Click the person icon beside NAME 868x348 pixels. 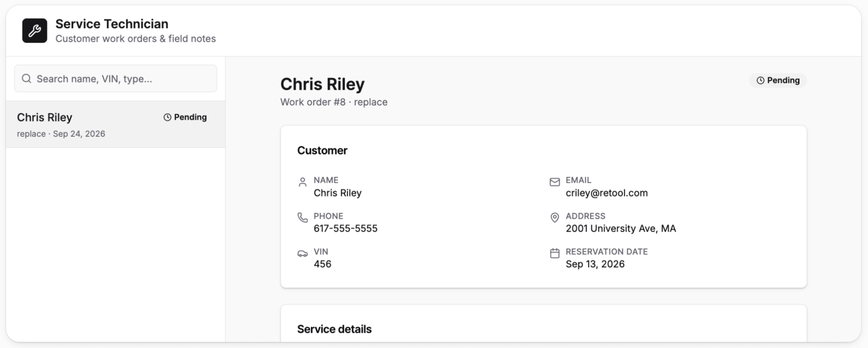tap(302, 182)
